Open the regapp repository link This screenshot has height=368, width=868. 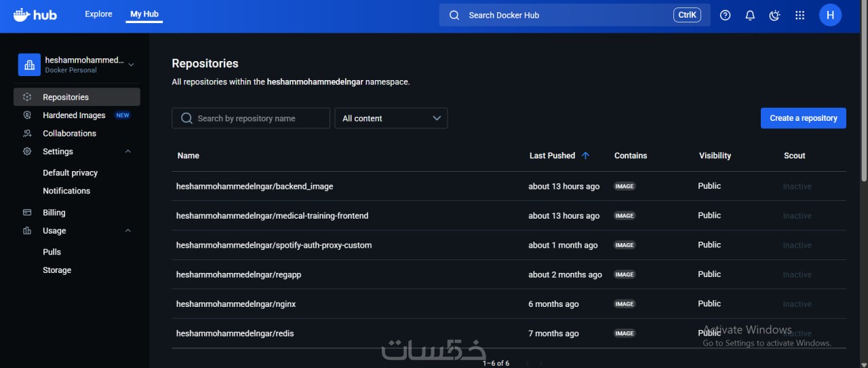pyautogui.click(x=239, y=274)
